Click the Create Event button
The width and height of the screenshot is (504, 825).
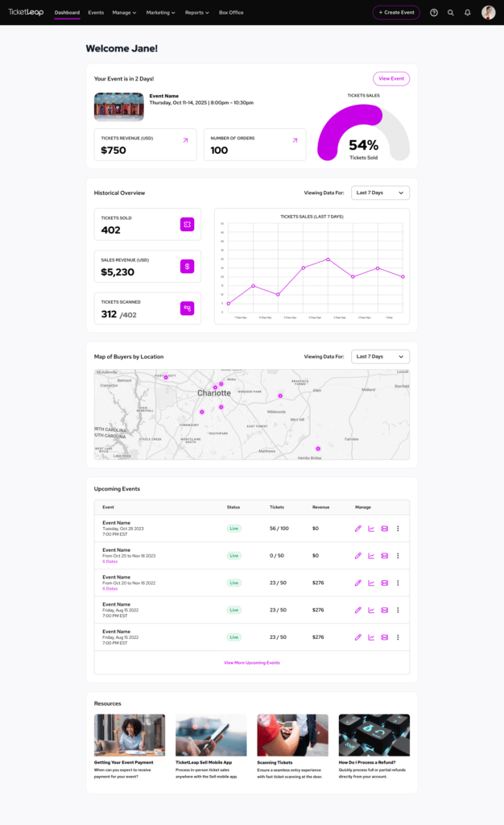click(x=396, y=13)
